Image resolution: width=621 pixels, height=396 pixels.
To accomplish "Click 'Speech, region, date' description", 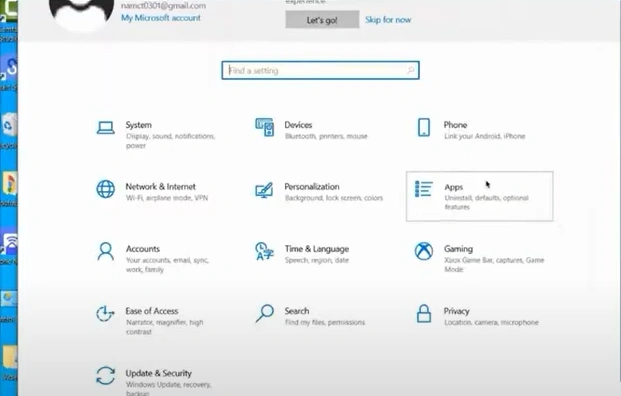I will (x=317, y=260).
